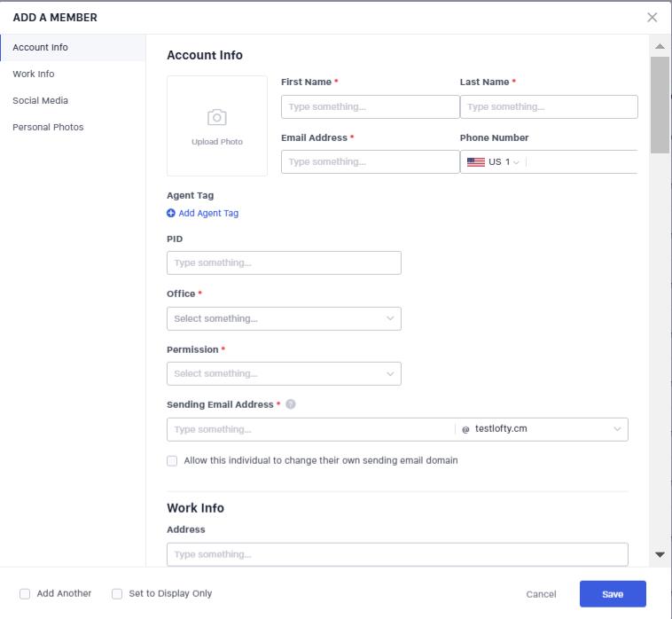
Task: Open the Office dropdown
Action: click(x=284, y=318)
